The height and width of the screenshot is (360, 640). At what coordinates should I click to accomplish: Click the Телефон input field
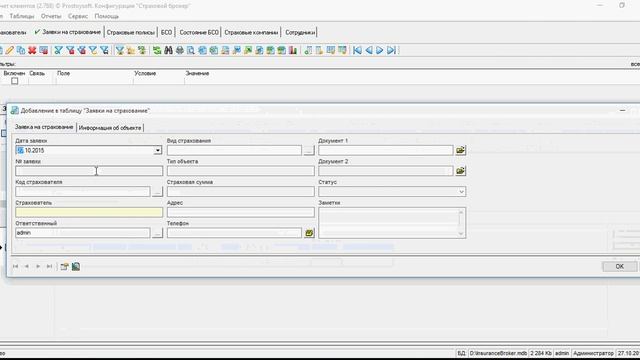[234, 233]
